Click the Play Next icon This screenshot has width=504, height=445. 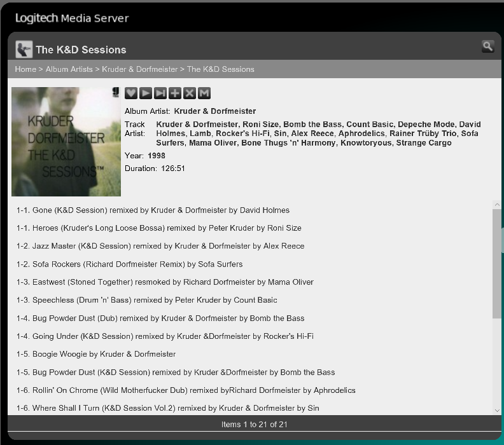point(160,93)
